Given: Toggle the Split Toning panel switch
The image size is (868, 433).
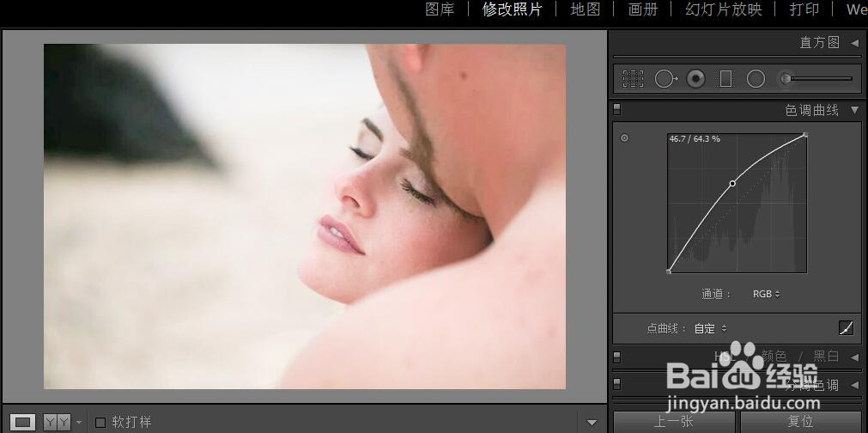Looking at the screenshot, I should [x=616, y=384].
